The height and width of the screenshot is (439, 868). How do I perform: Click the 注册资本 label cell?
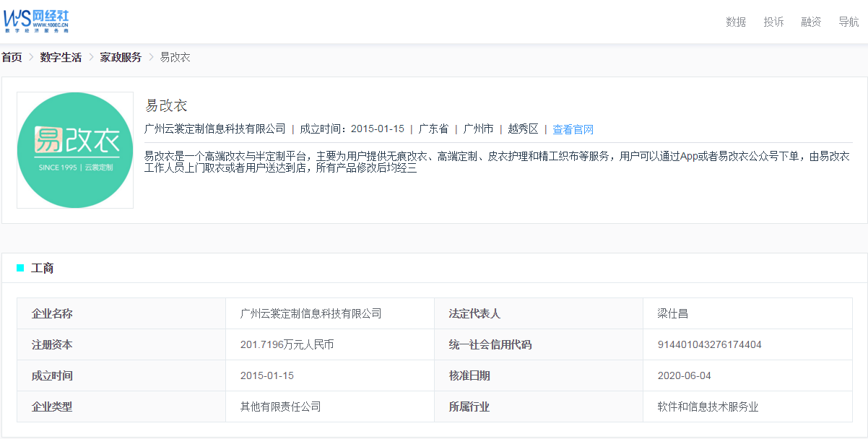tap(121, 344)
